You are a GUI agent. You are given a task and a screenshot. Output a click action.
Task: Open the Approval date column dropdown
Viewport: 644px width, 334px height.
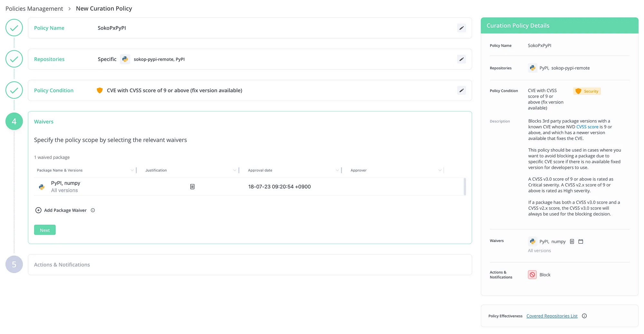[337, 170]
